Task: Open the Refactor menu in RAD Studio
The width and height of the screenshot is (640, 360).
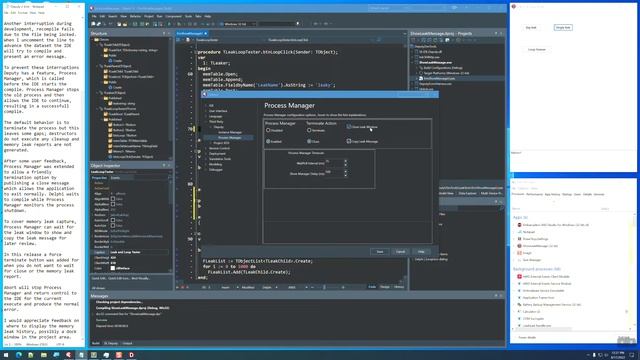Action: [135, 16]
